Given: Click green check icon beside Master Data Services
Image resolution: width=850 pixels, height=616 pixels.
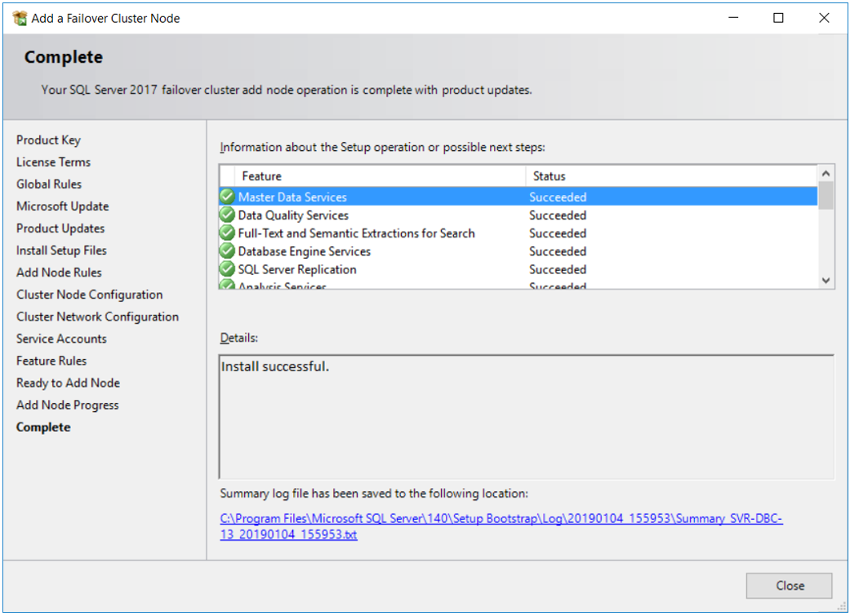Looking at the screenshot, I should coord(227,197).
